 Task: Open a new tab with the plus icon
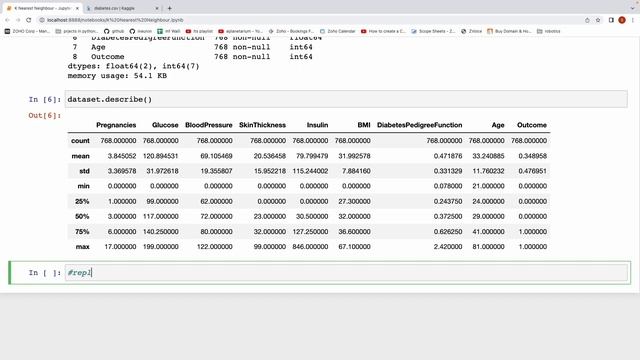pos(169,8)
